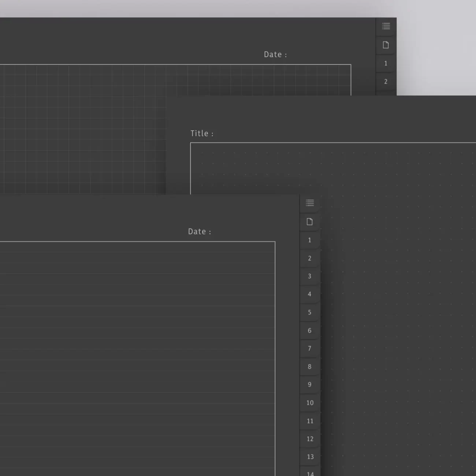Select tab 2 on lined page
Screen dimensions: 476x476
click(x=309, y=258)
